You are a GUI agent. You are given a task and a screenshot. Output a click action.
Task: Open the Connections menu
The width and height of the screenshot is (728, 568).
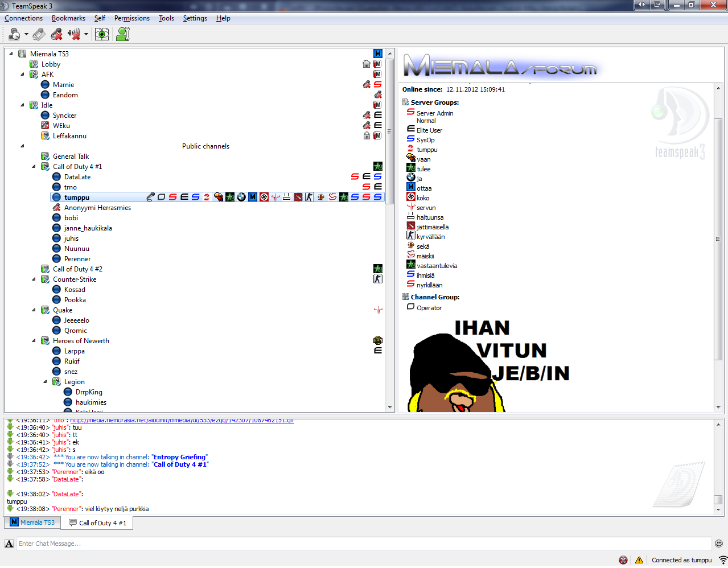pos(24,18)
